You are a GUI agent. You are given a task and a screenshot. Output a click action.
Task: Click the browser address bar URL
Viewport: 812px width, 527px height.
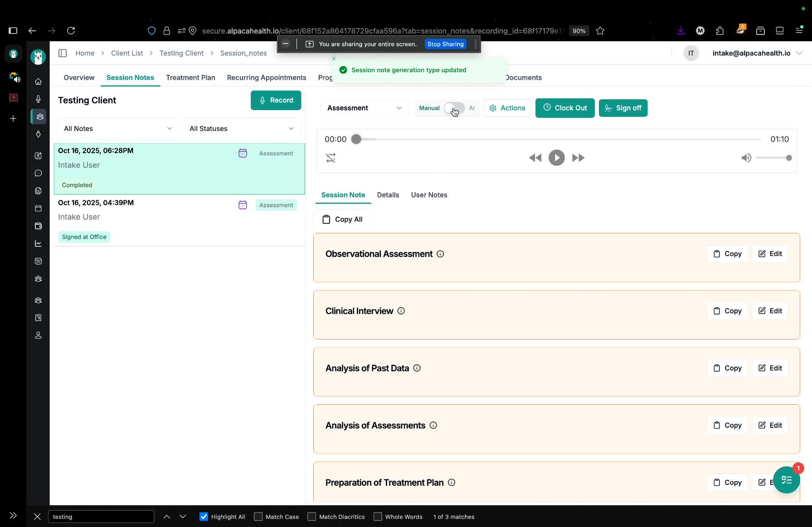(x=382, y=31)
